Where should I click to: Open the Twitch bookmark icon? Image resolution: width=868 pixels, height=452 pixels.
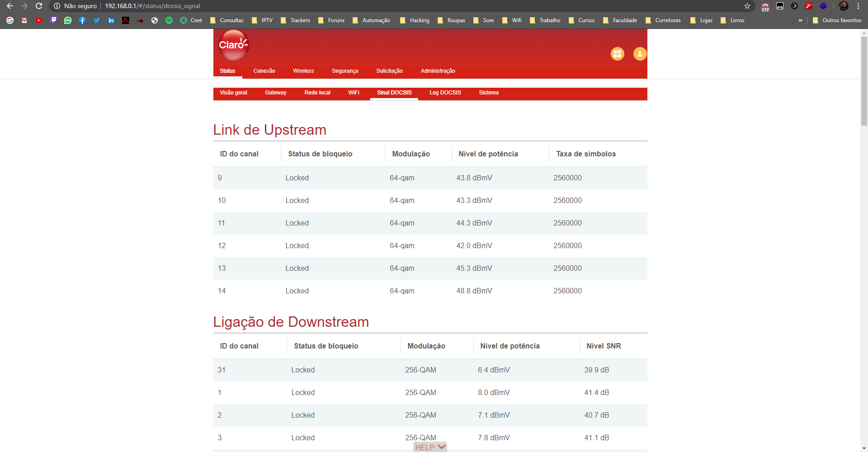click(53, 20)
